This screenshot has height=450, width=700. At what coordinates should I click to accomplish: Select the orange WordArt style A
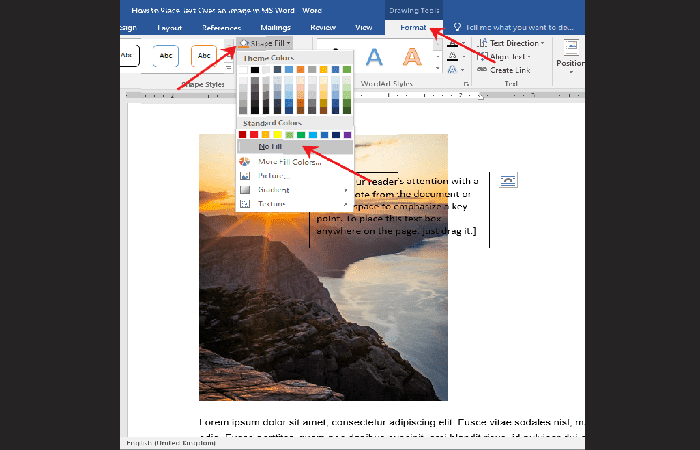pyautogui.click(x=414, y=57)
